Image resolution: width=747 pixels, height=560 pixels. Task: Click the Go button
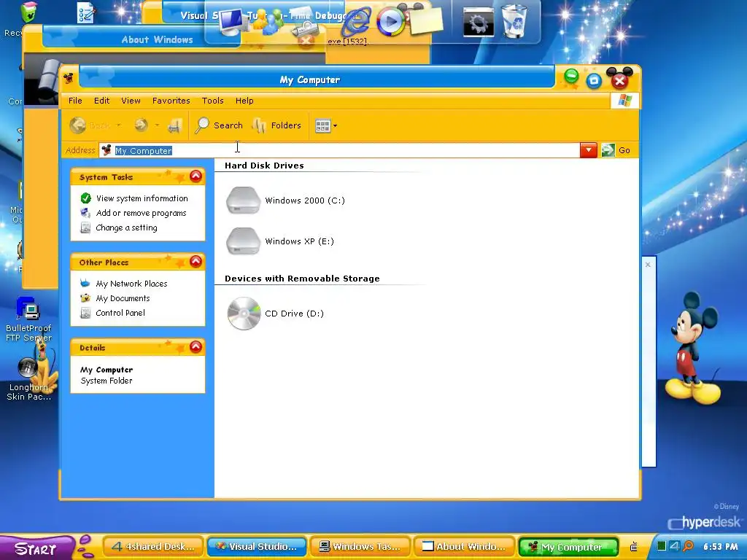616,150
